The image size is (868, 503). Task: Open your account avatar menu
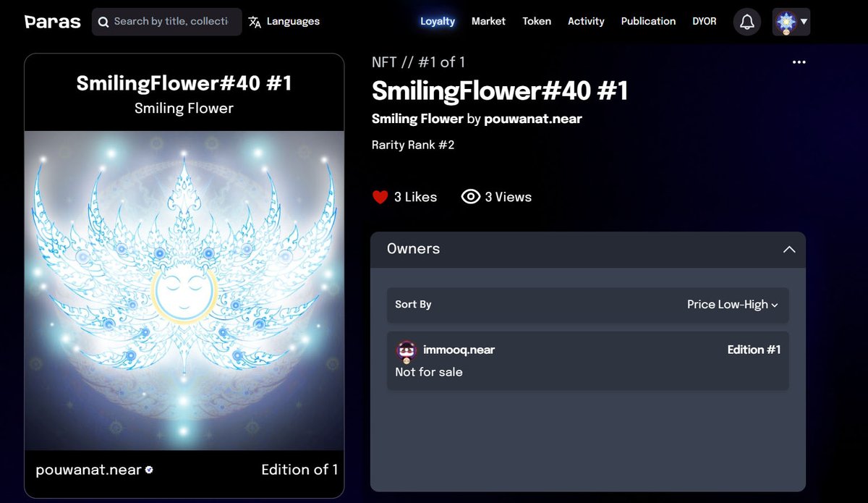pyautogui.click(x=786, y=22)
